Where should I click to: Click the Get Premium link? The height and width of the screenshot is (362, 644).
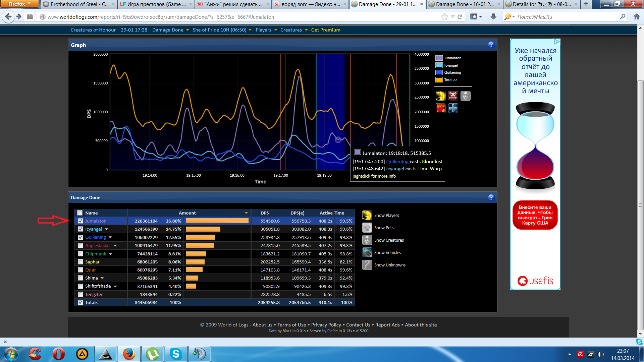point(326,30)
